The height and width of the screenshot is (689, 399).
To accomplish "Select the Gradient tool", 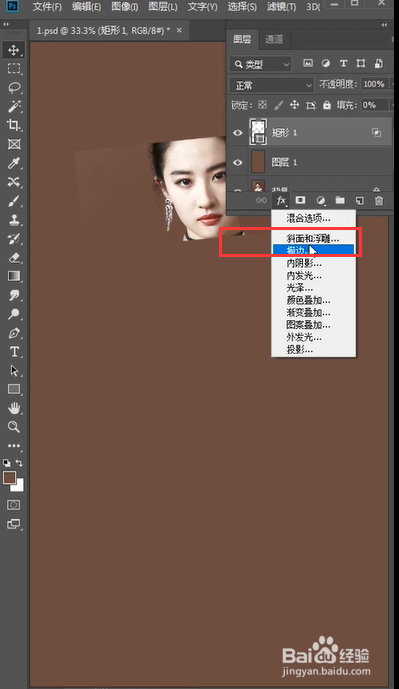I will click(14, 276).
